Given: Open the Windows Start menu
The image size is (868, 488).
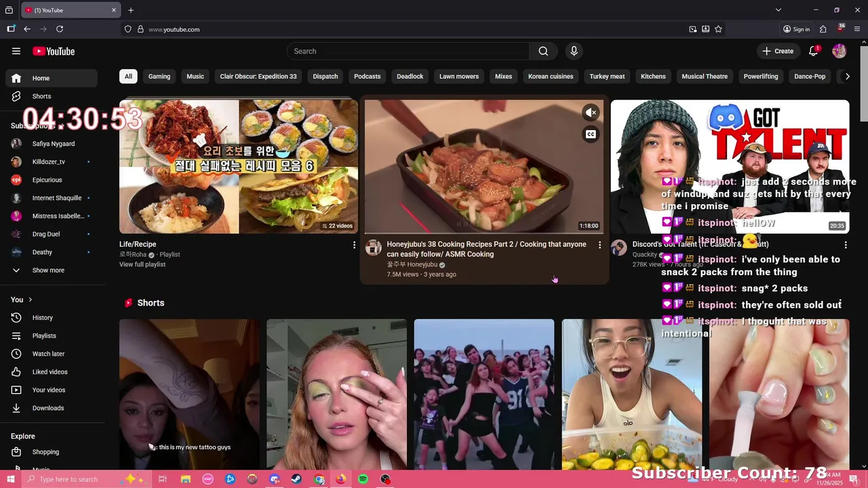Looking at the screenshot, I should [x=10, y=479].
